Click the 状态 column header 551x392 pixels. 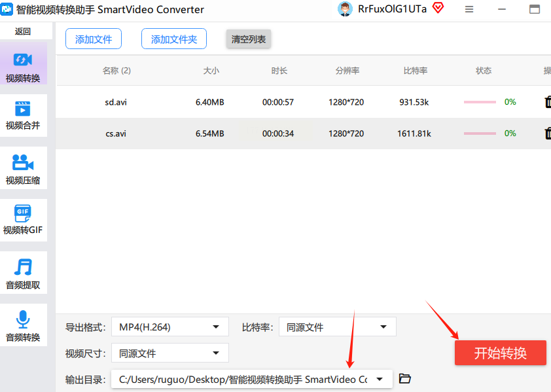[x=484, y=71]
